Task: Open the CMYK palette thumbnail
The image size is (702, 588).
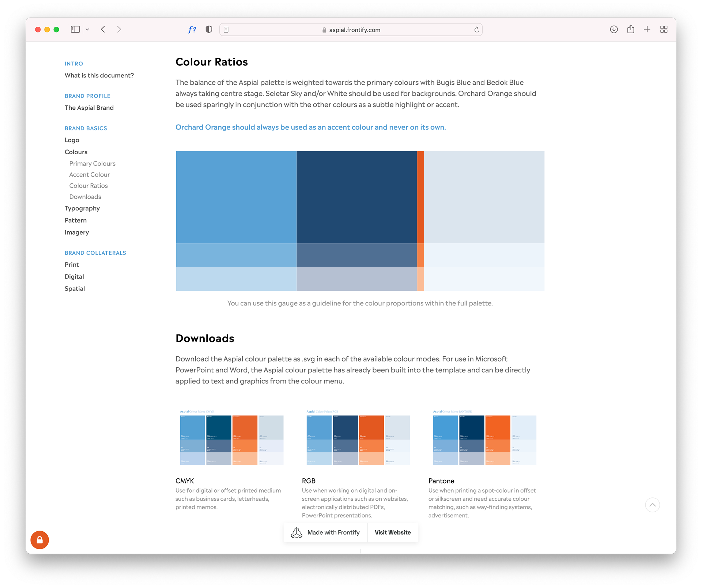Action: coord(232,437)
